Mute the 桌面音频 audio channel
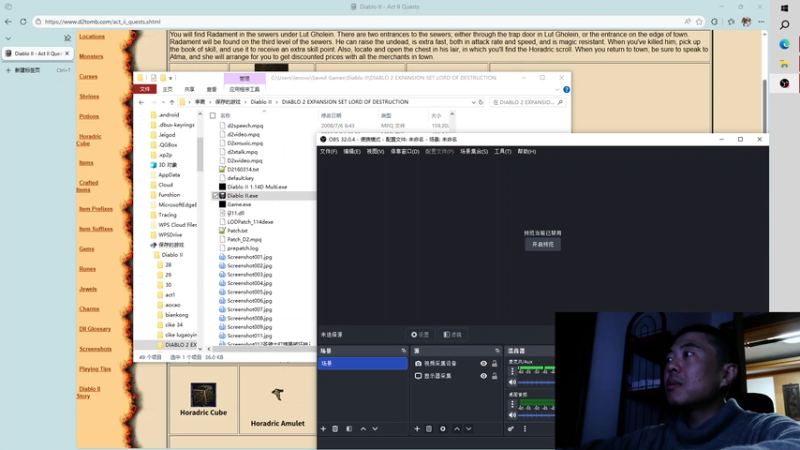Image resolution: width=800 pixels, height=450 pixels. click(x=512, y=415)
